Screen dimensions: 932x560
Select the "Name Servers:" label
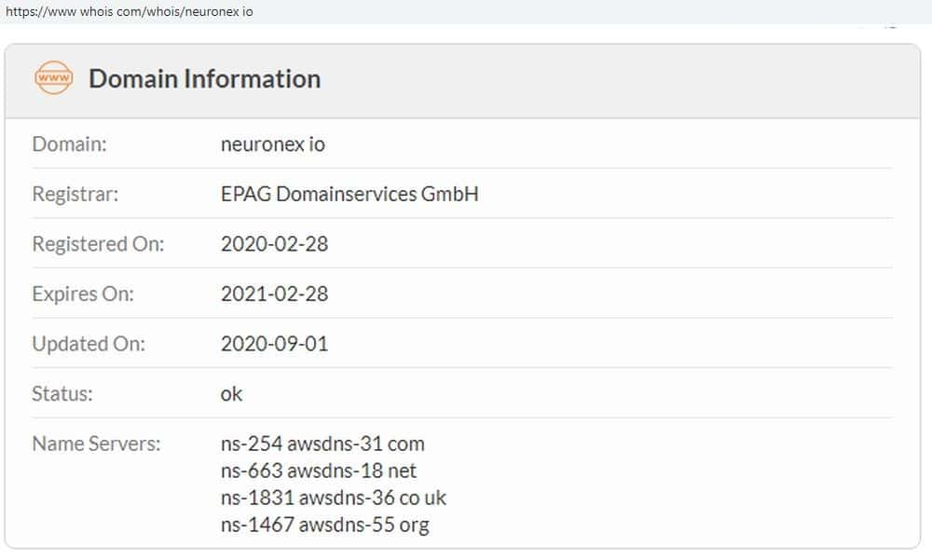[96, 444]
